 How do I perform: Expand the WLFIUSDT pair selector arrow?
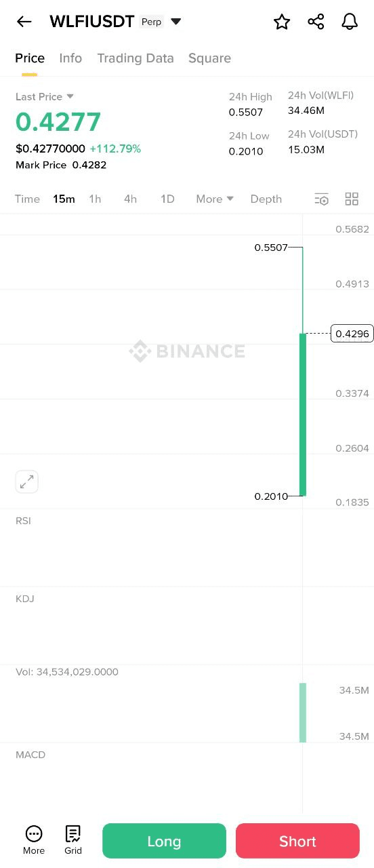click(176, 22)
